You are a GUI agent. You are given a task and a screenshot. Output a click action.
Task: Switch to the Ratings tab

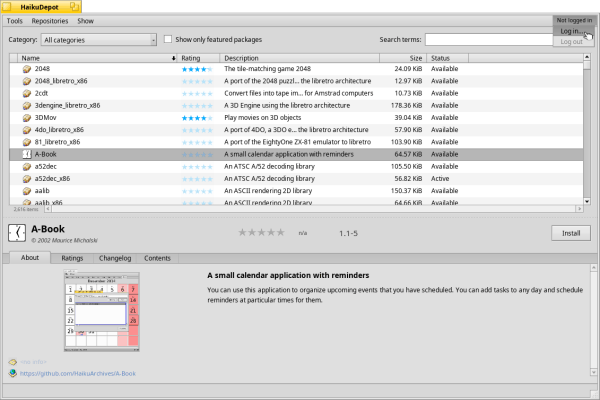coord(72,258)
